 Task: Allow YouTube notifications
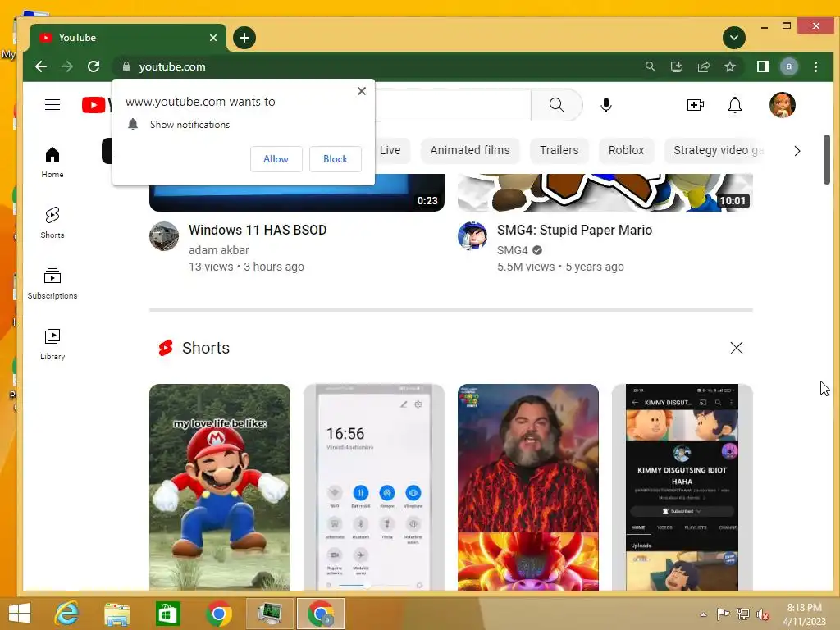coord(276,159)
